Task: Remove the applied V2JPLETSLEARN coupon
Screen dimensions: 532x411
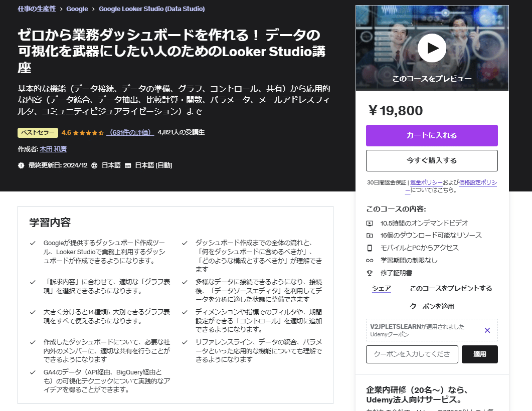Action: coord(487,330)
